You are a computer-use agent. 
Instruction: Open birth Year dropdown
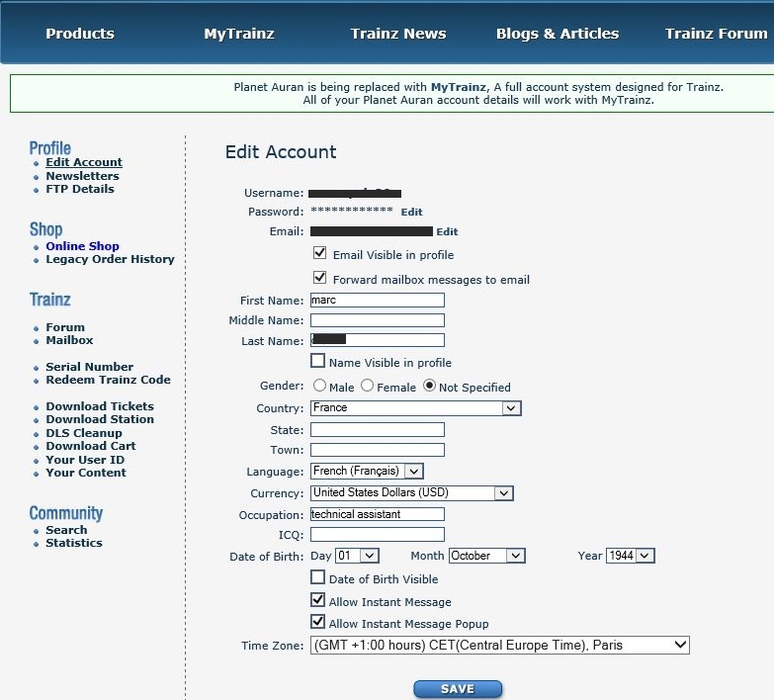coord(631,556)
